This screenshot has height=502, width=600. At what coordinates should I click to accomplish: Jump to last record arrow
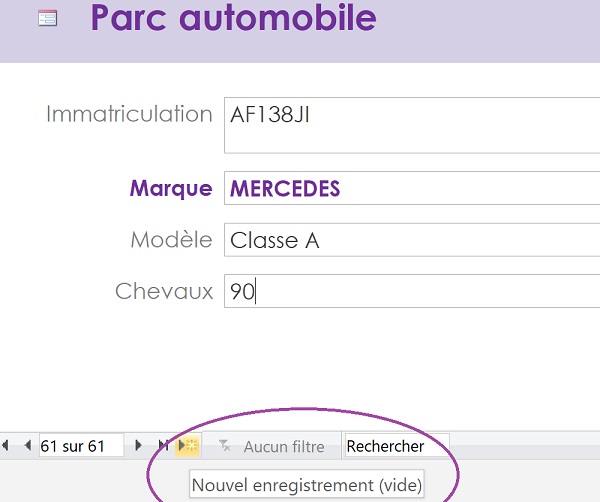click(x=163, y=445)
